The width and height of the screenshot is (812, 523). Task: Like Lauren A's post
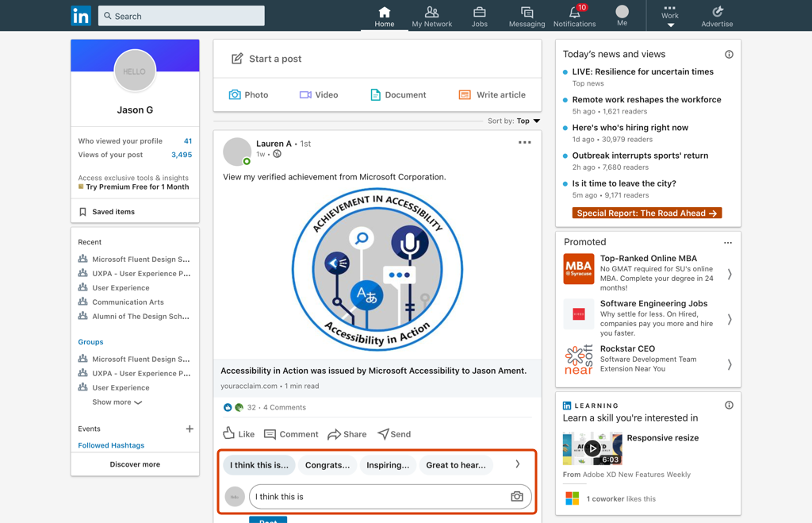click(x=239, y=434)
